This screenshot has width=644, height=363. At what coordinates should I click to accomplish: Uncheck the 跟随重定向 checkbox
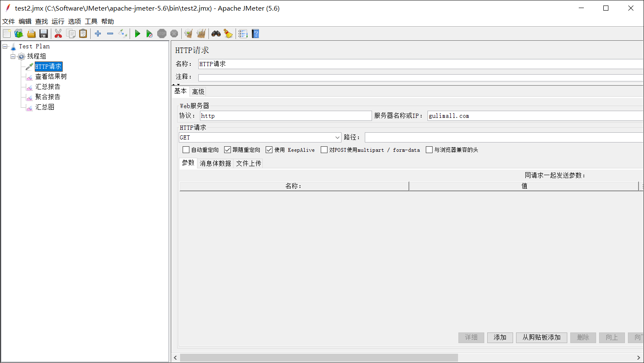228,150
